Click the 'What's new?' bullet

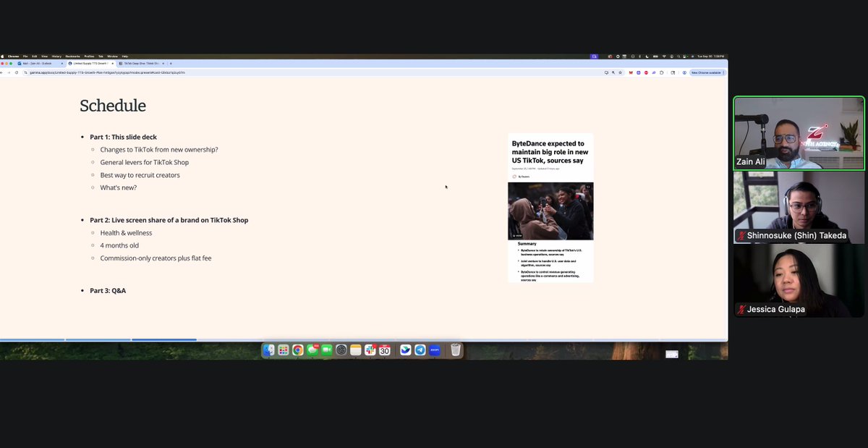119,187
